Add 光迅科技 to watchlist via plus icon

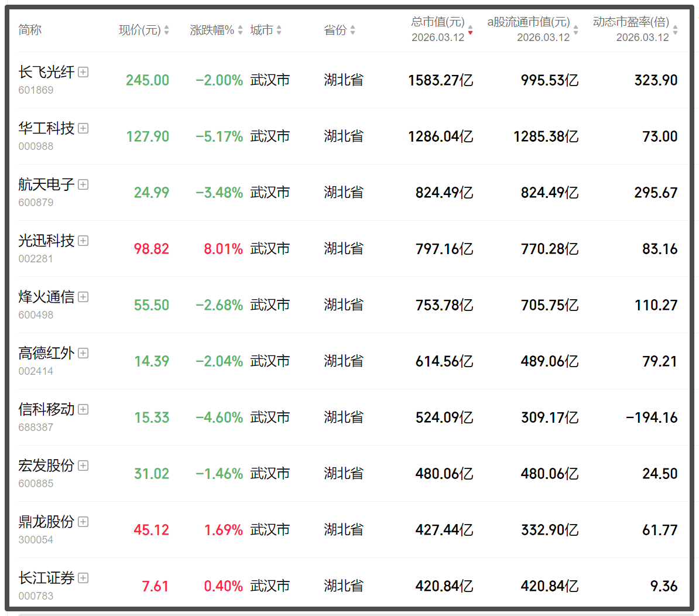pos(83,241)
